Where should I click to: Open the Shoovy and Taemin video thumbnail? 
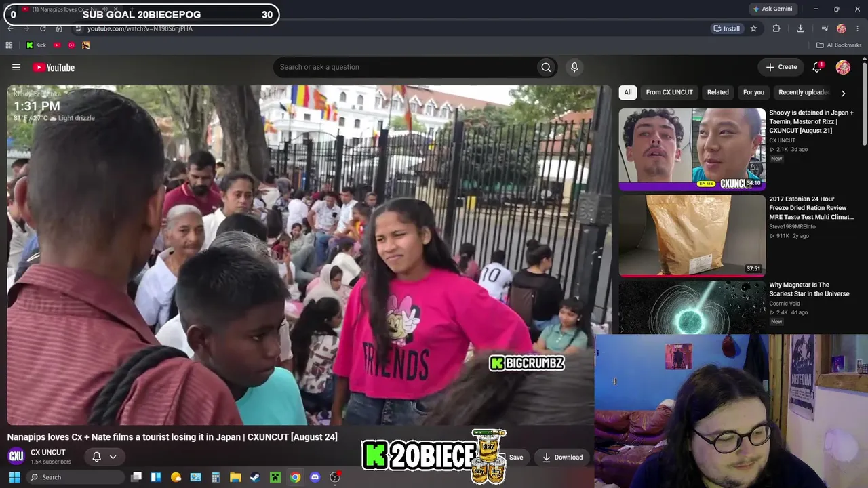coord(692,150)
